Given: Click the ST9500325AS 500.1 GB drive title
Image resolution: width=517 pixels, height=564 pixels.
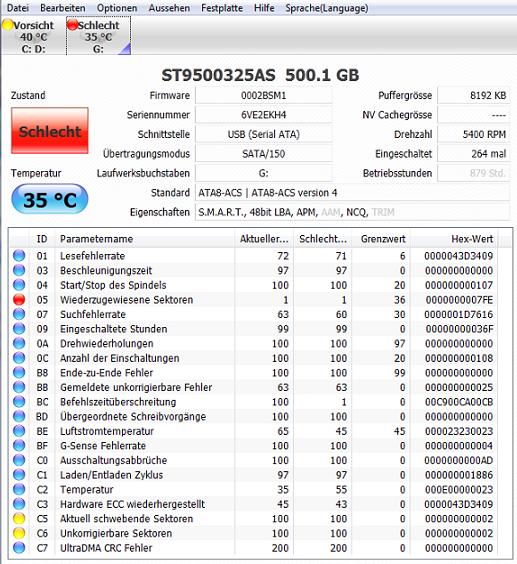Looking at the screenshot, I should (260, 75).
